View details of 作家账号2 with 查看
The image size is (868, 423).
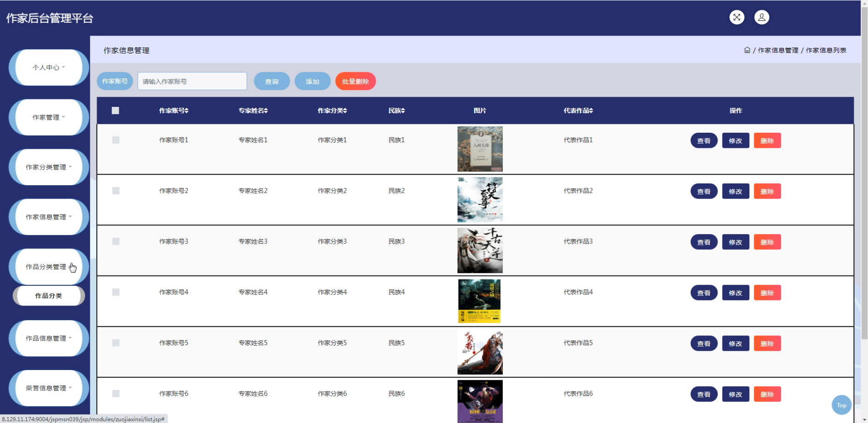704,191
